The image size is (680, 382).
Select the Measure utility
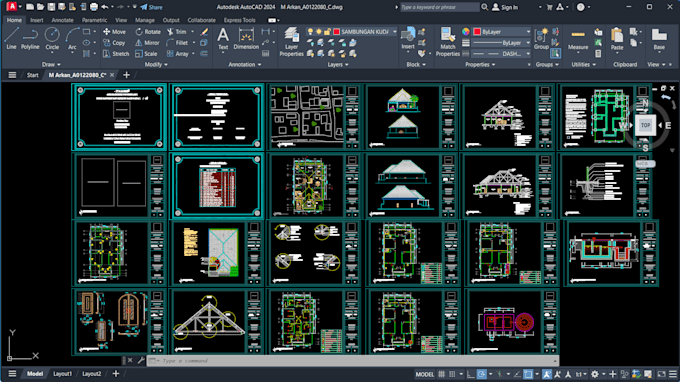(578, 39)
